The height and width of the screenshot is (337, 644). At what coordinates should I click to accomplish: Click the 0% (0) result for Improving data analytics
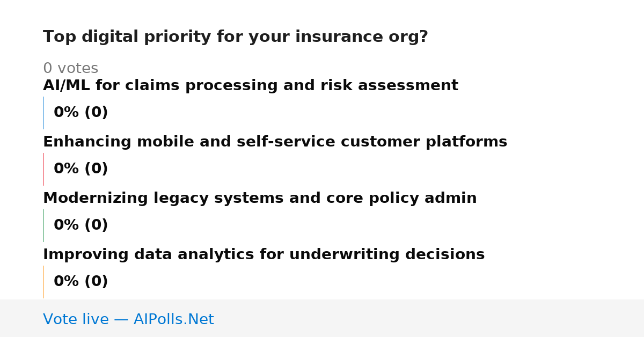coord(81,282)
